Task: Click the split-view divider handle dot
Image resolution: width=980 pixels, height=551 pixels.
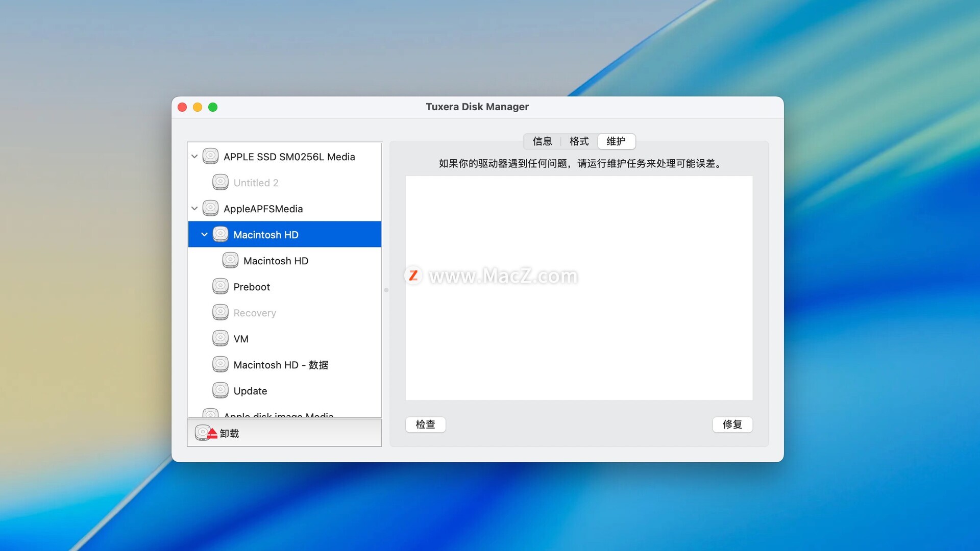Action: tap(386, 290)
